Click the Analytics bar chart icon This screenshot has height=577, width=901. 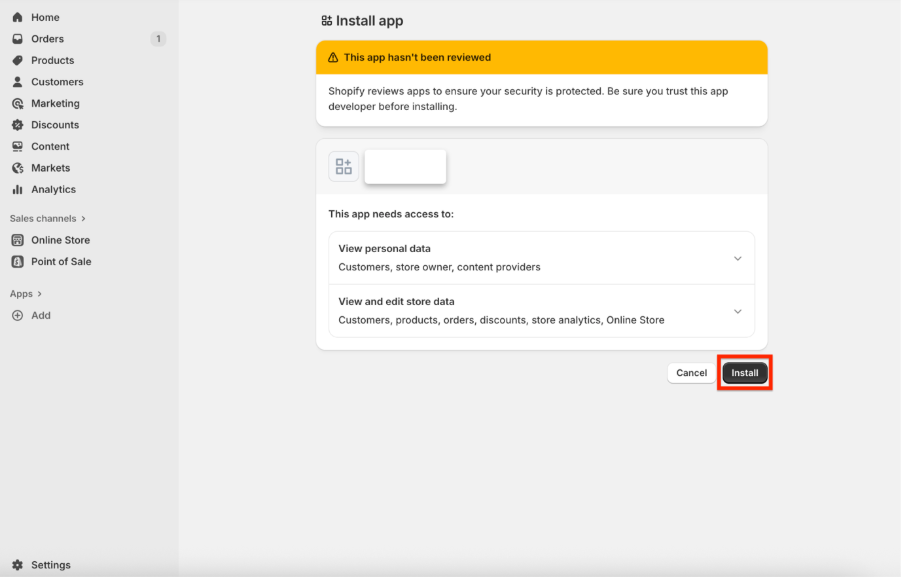[x=18, y=189]
